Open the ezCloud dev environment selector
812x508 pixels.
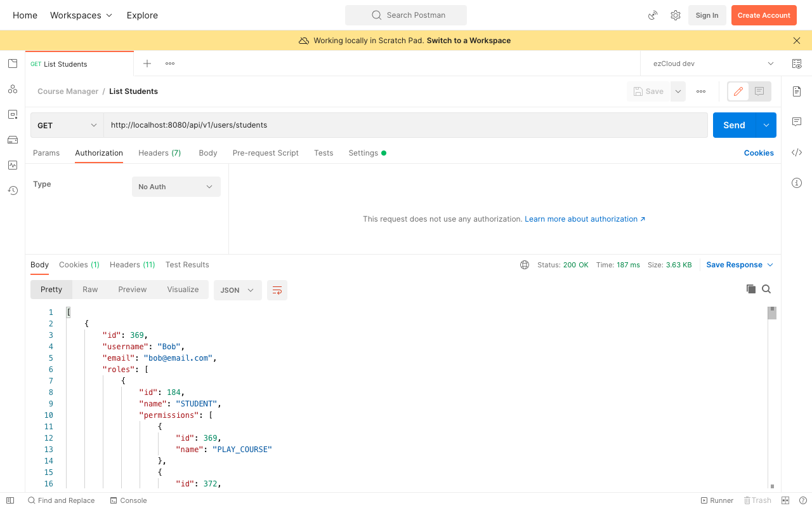coord(714,63)
